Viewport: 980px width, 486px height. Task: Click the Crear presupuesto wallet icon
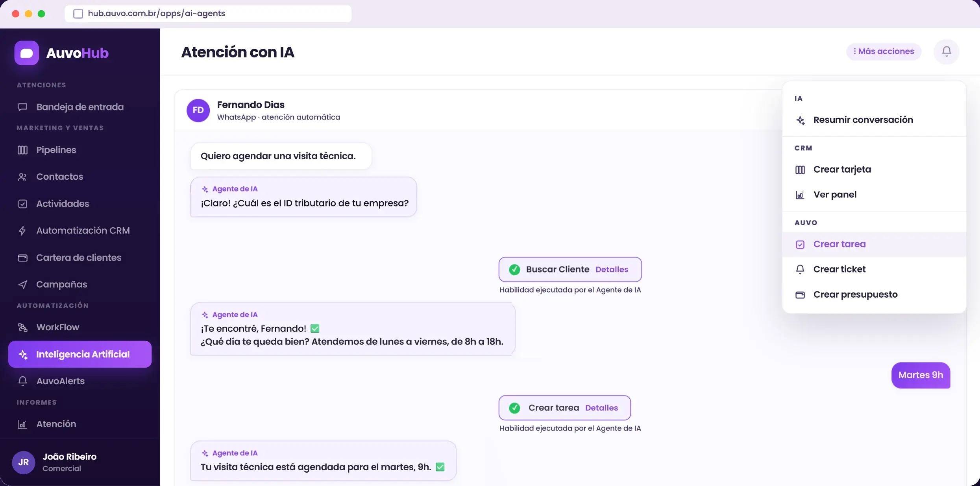[x=800, y=295]
